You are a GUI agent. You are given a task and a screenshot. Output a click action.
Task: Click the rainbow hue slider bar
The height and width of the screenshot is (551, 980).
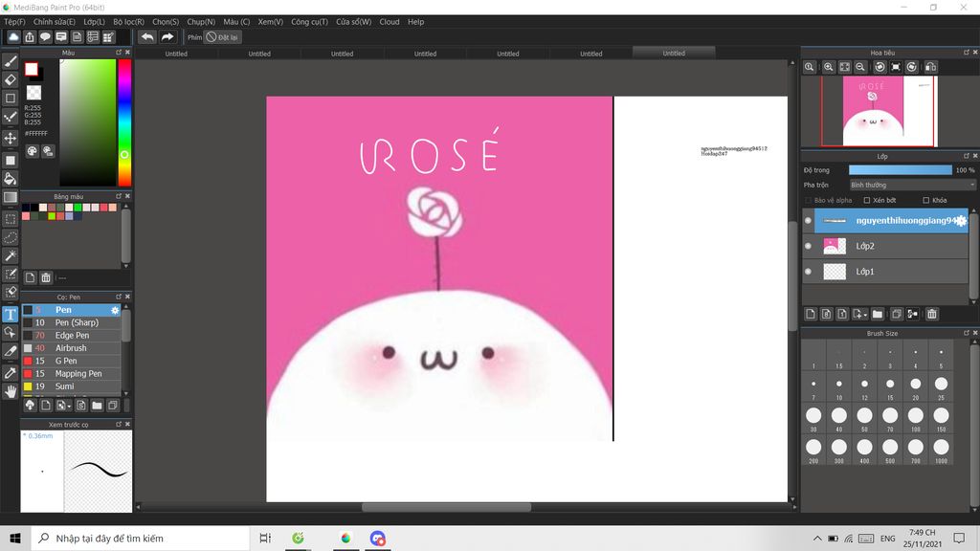[x=124, y=122]
